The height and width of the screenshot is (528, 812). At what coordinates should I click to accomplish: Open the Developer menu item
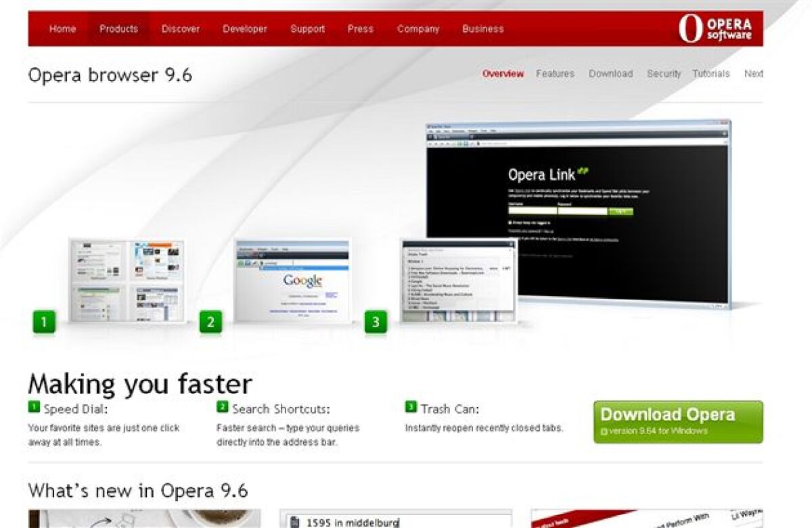click(245, 29)
